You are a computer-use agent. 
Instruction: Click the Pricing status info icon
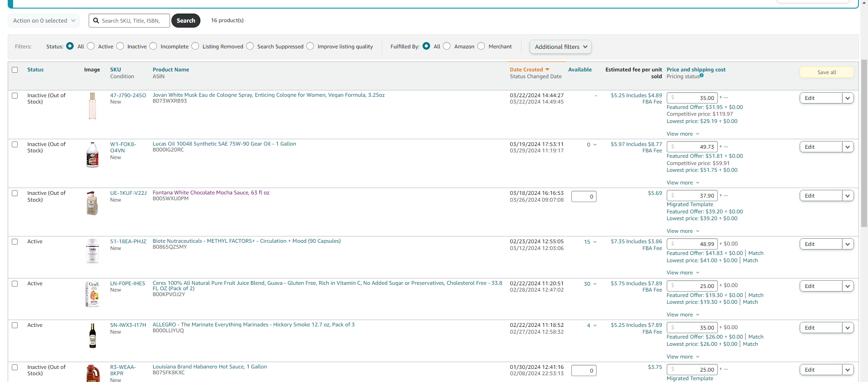702,75
